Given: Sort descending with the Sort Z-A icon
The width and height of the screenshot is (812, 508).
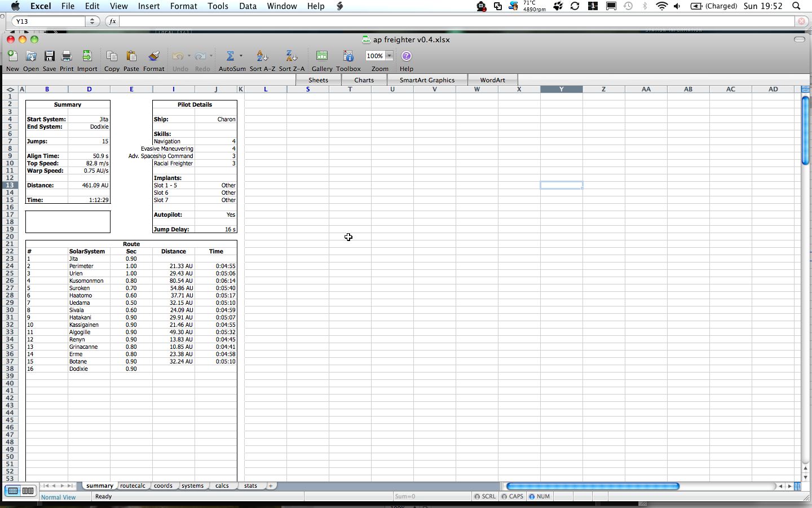Looking at the screenshot, I should (x=292, y=56).
